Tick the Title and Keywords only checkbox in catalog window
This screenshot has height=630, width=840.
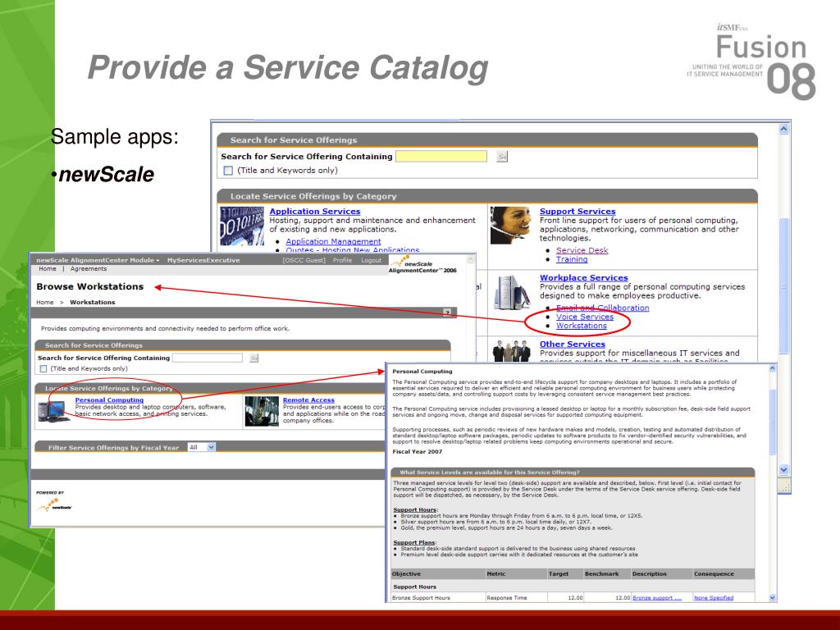(228, 171)
